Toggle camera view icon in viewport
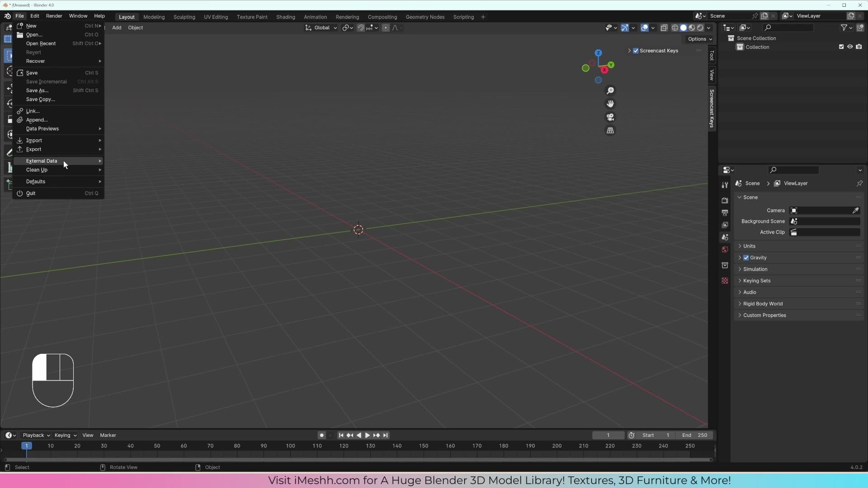Screen dimensions: 868x488 [x=610, y=117]
